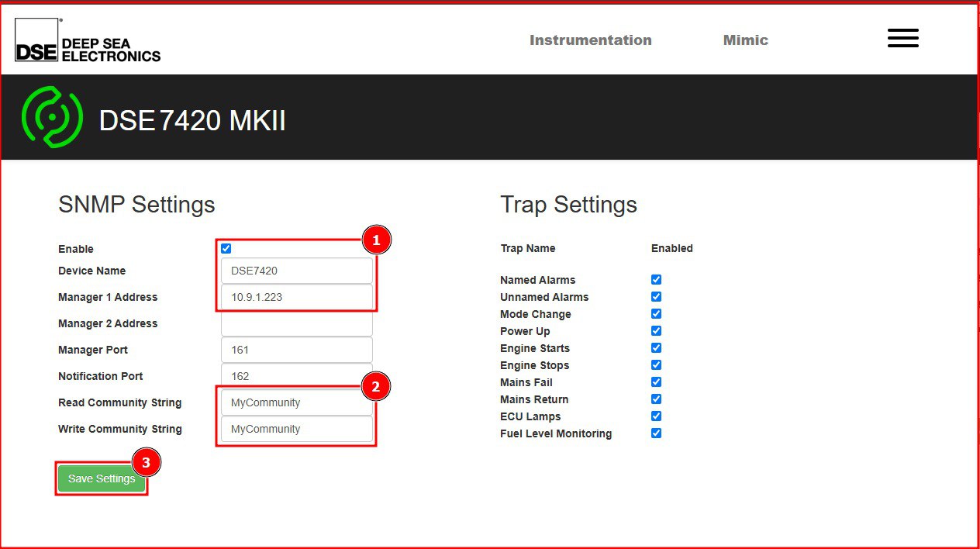Image resolution: width=980 pixels, height=549 pixels.
Task: Click the Read Community String field
Action: pyautogui.click(x=297, y=403)
